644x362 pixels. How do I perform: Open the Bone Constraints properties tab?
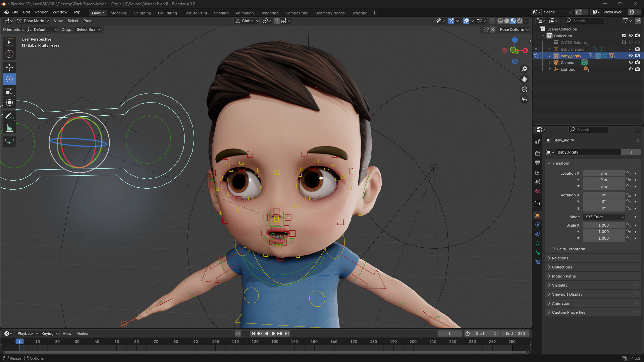[538, 262]
